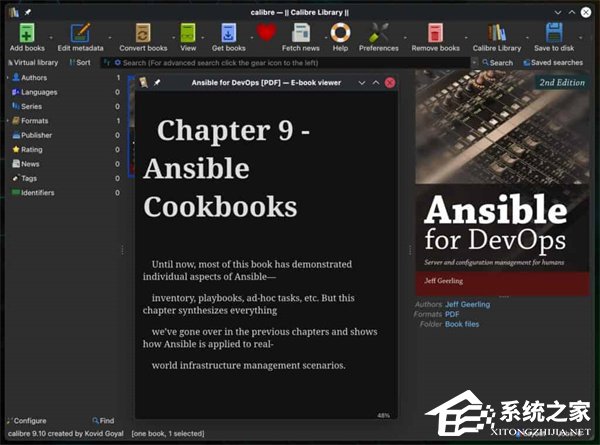This screenshot has height=445, width=600.
Task: Pin the E-book viewer window
Action: point(157,83)
